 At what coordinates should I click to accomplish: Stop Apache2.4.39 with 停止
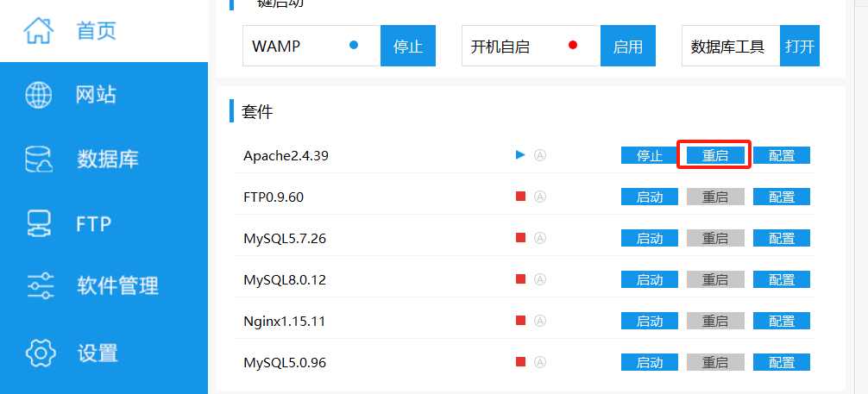[650, 155]
